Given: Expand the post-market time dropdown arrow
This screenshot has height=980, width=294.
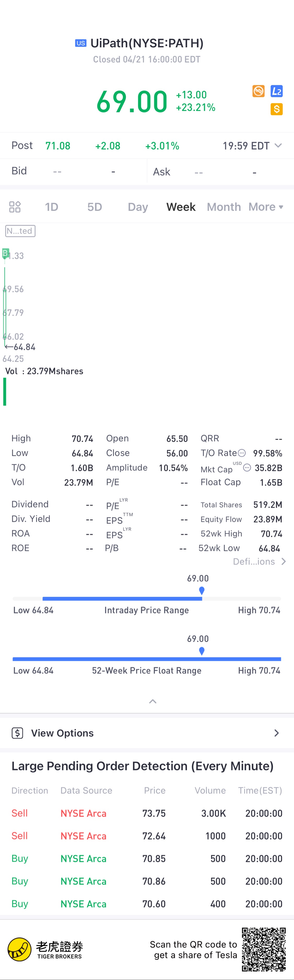Looking at the screenshot, I should pyautogui.click(x=278, y=145).
